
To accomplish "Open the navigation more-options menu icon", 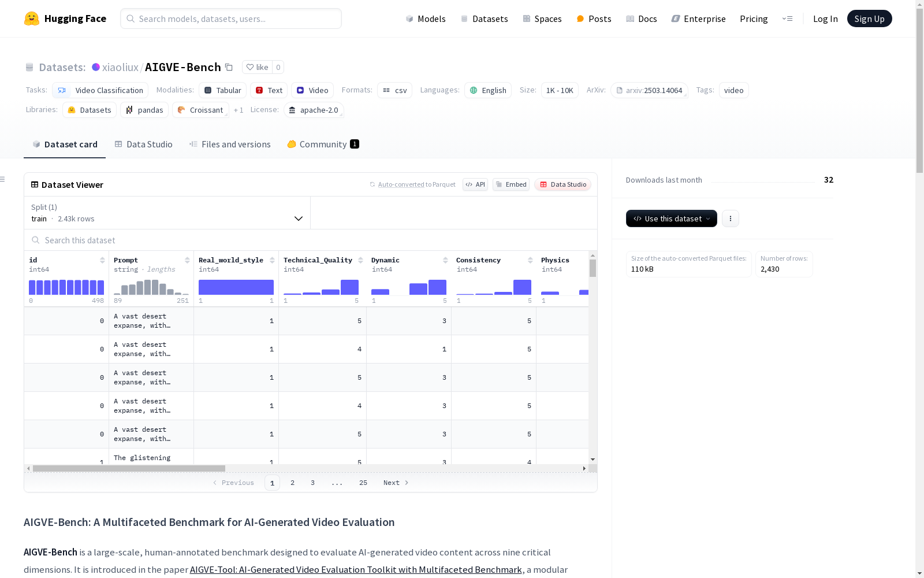I will (x=788, y=18).
